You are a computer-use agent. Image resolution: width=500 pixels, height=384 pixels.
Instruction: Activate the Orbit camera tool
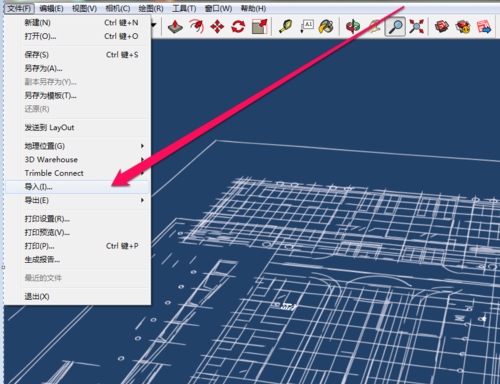click(x=353, y=27)
